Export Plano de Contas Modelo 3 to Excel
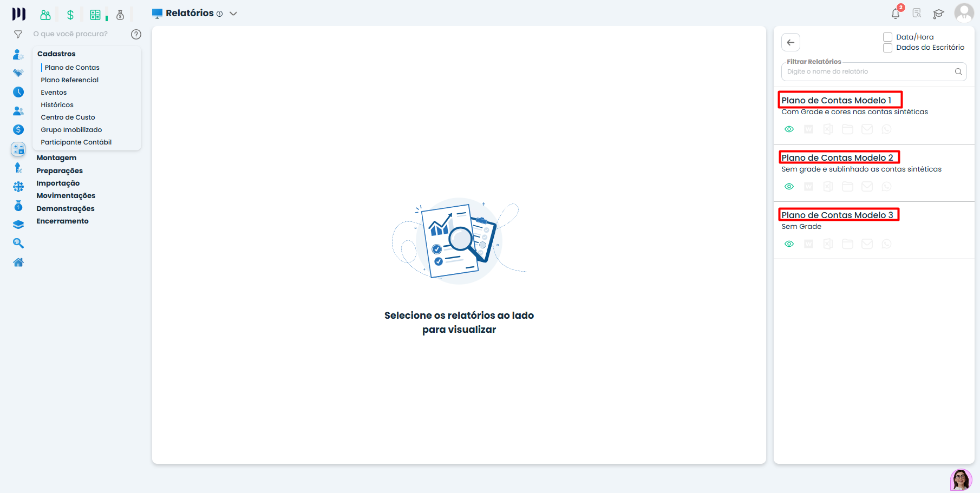The image size is (980, 493). [x=828, y=244]
